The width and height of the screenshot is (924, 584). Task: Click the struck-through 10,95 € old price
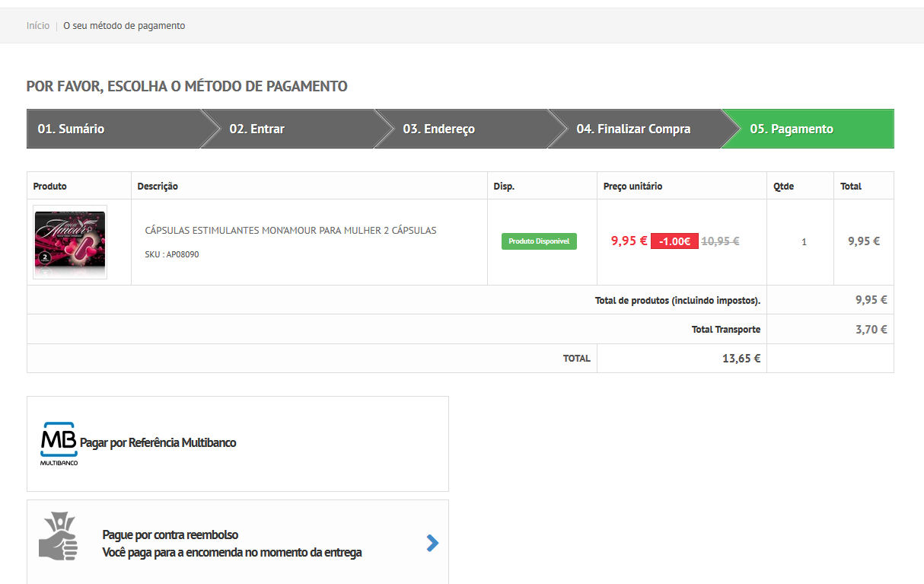[720, 241]
